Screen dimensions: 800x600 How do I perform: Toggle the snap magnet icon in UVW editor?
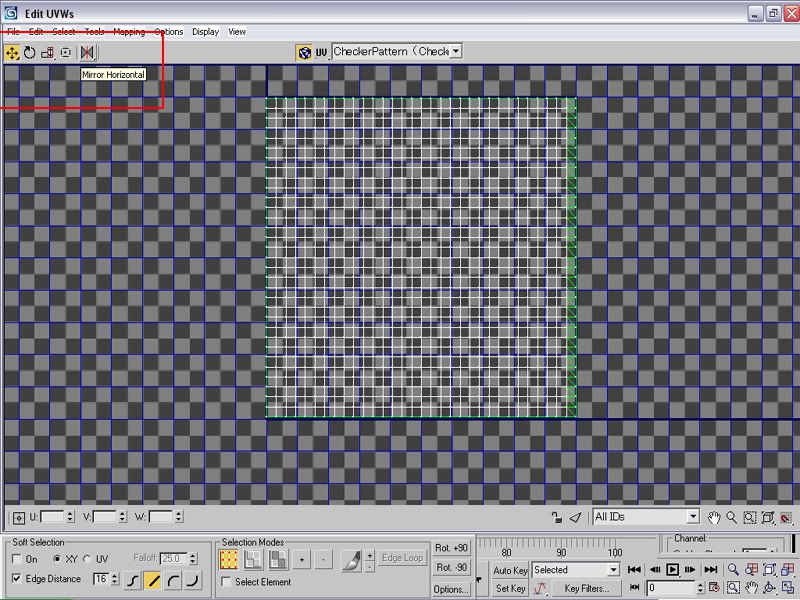point(786,518)
